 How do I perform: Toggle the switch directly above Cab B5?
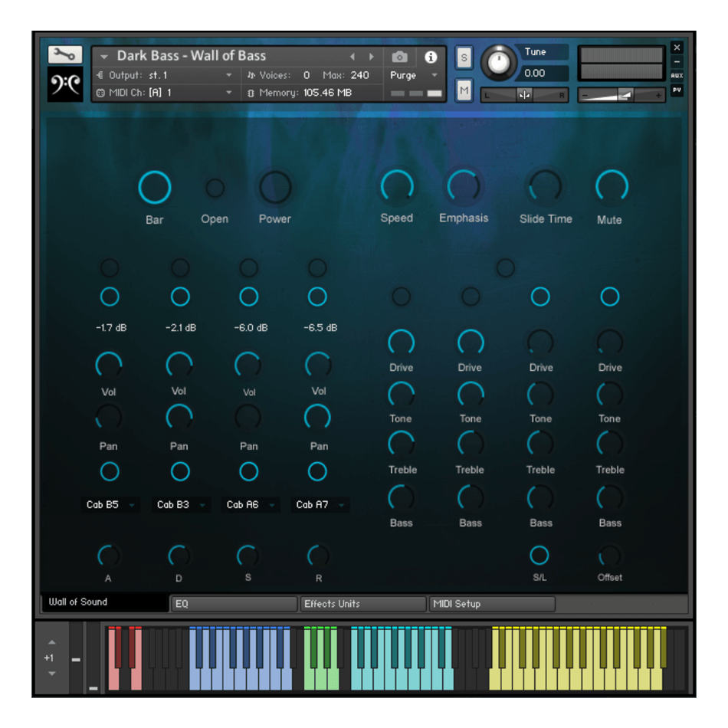coord(110,471)
